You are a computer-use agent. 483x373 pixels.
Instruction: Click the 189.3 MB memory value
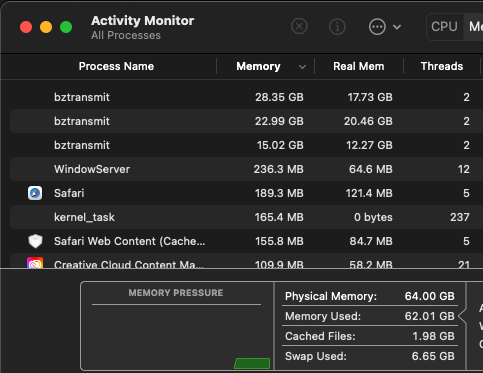[279, 193]
